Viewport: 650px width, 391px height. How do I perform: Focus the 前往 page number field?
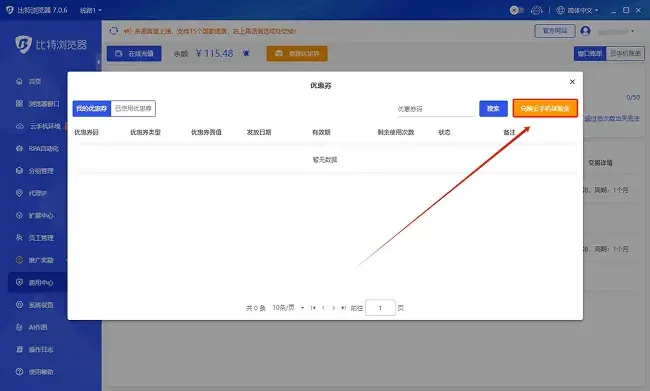380,308
